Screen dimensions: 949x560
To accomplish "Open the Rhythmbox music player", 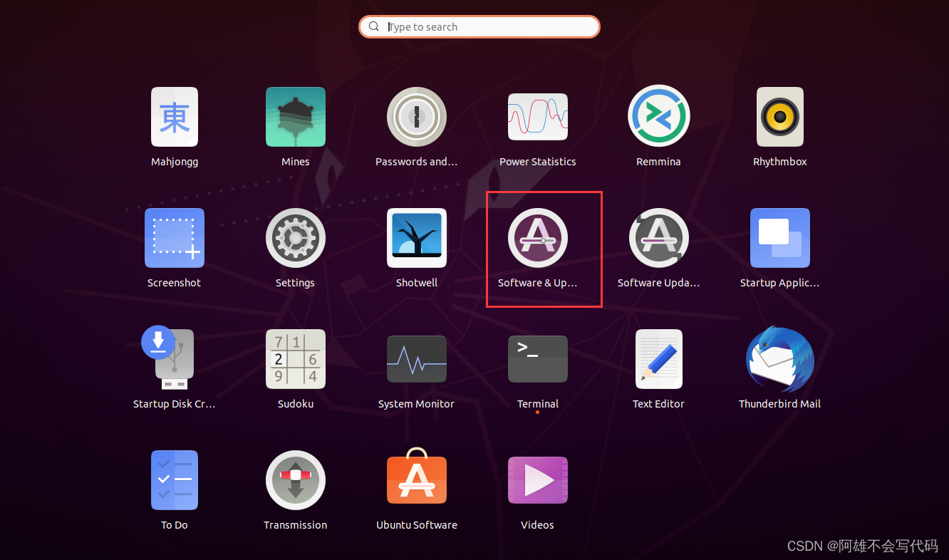I will pyautogui.click(x=780, y=117).
